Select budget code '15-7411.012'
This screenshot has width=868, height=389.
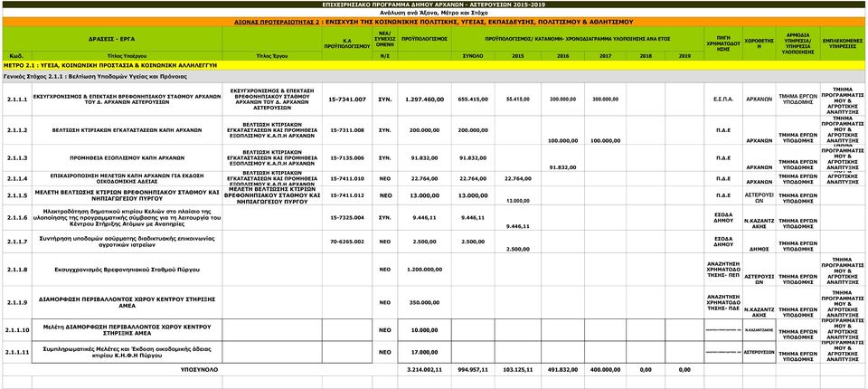(x=347, y=195)
